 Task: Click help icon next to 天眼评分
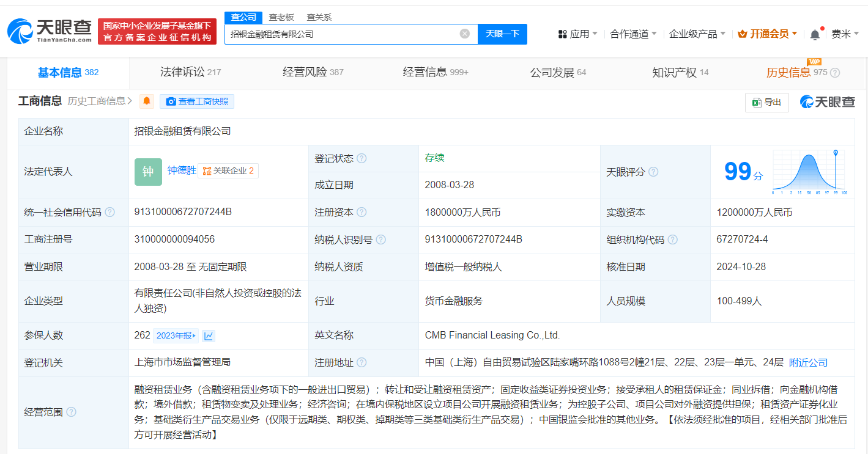653,172
